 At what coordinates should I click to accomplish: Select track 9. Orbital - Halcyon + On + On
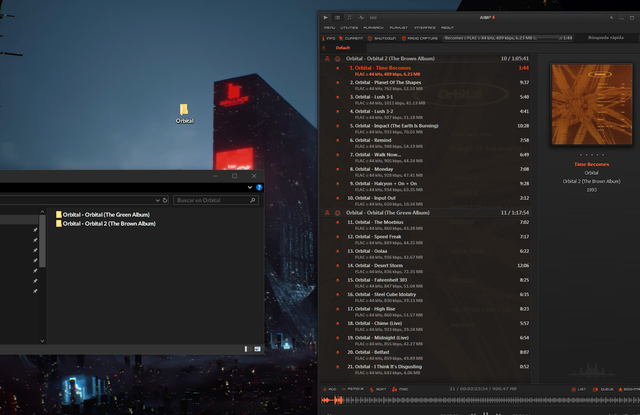point(427,186)
